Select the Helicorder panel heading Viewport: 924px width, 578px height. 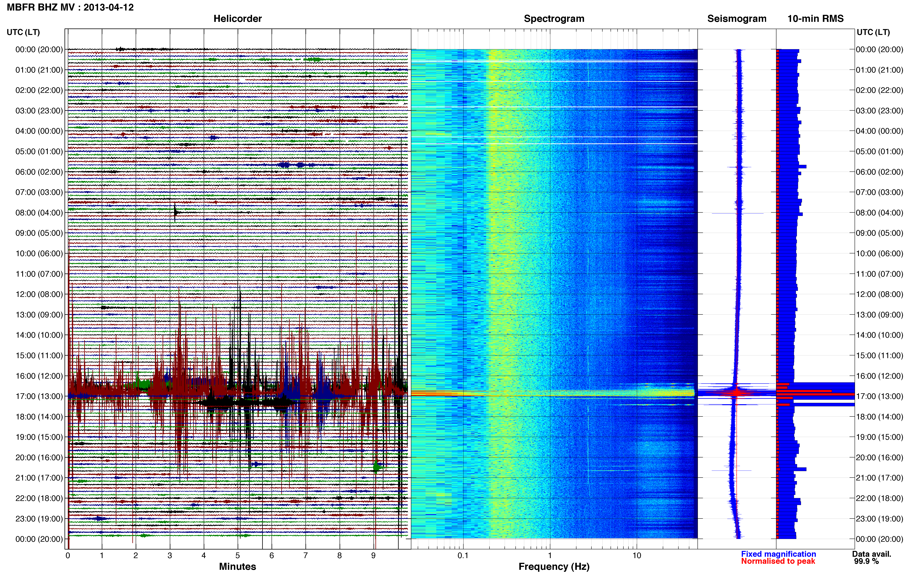coord(238,19)
